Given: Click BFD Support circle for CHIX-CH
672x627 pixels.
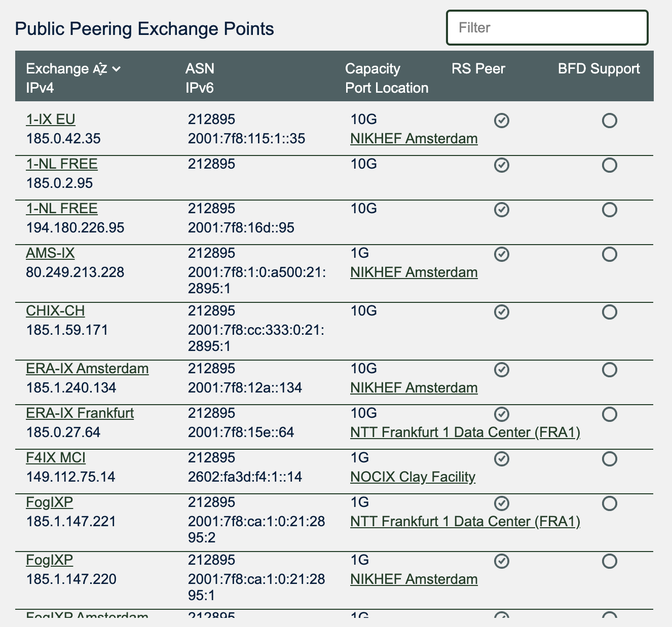Looking at the screenshot, I should 609,312.
